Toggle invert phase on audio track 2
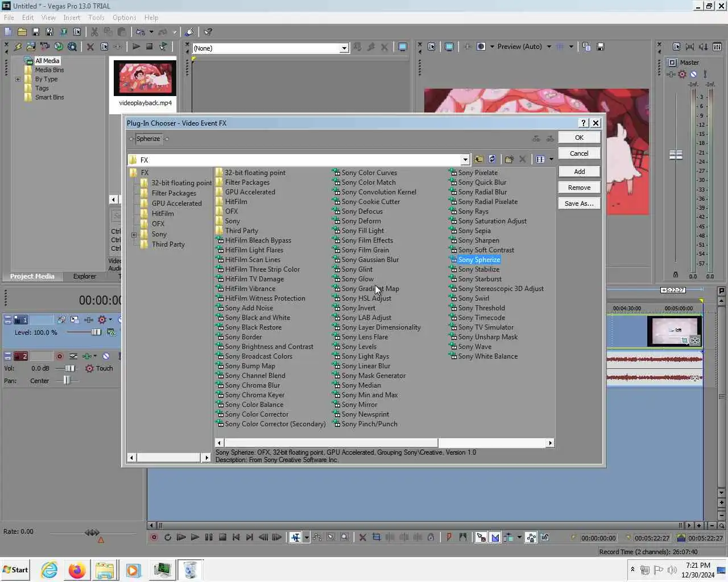 coord(73,356)
